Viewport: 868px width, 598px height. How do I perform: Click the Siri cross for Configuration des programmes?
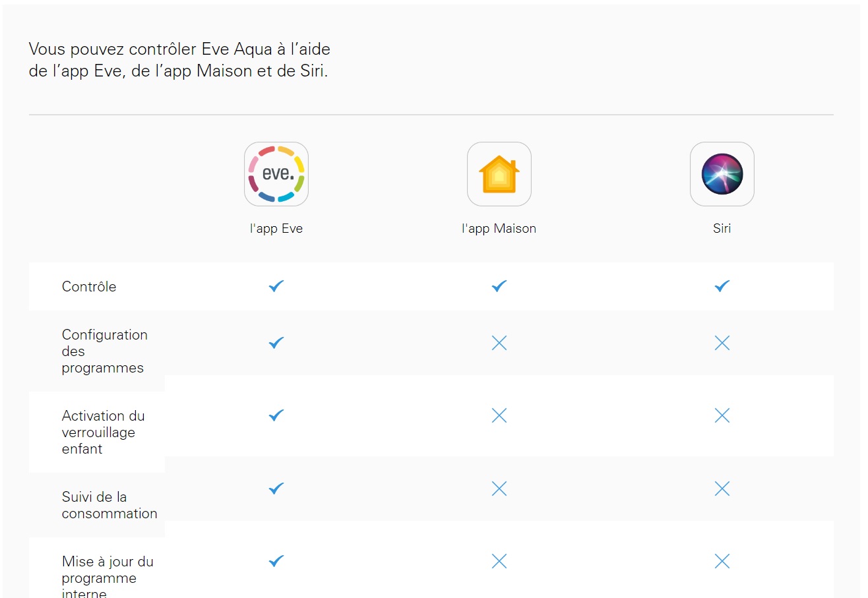(722, 343)
